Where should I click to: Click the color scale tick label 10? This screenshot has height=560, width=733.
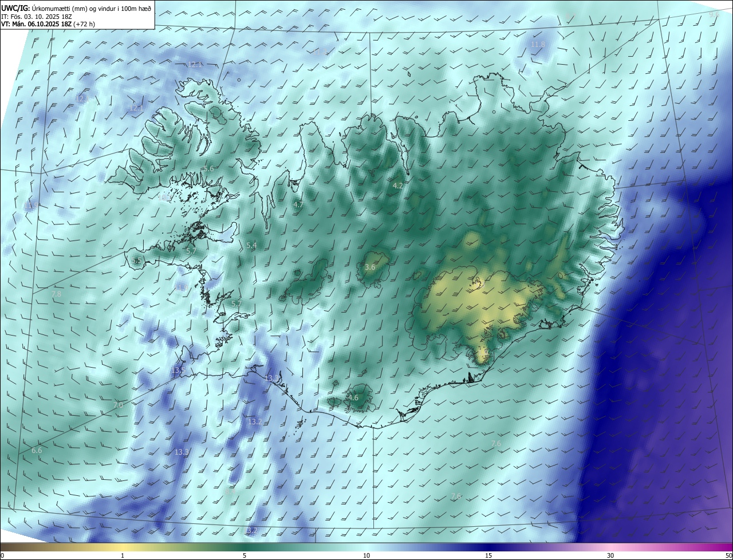(x=366, y=555)
